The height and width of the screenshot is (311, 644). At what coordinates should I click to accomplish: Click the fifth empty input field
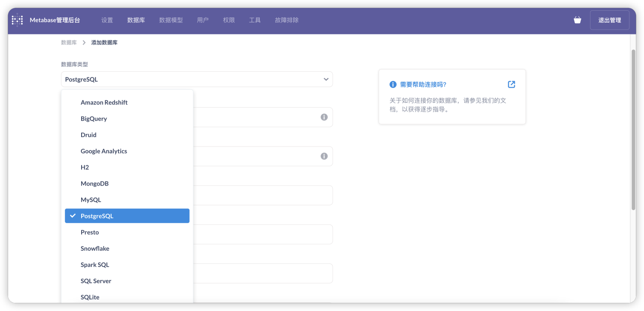pos(263,273)
